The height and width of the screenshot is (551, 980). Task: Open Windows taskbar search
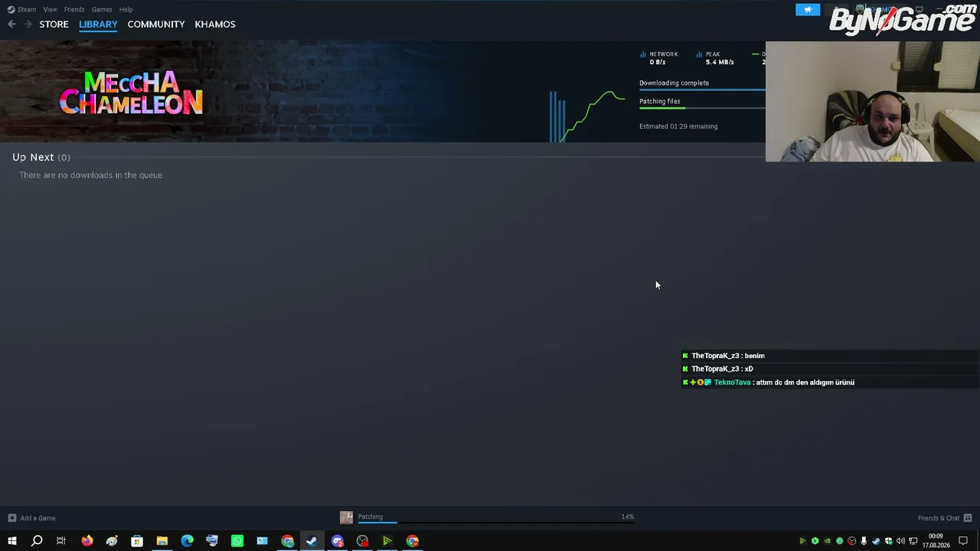click(x=36, y=541)
